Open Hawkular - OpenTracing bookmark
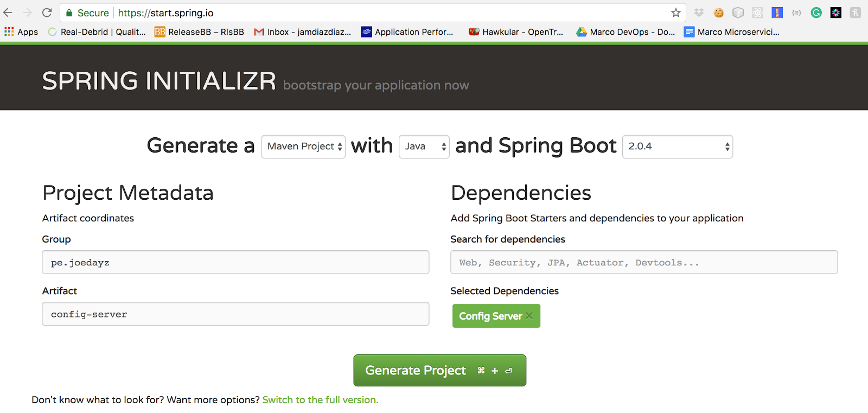The height and width of the screenshot is (413, 868). tap(516, 32)
